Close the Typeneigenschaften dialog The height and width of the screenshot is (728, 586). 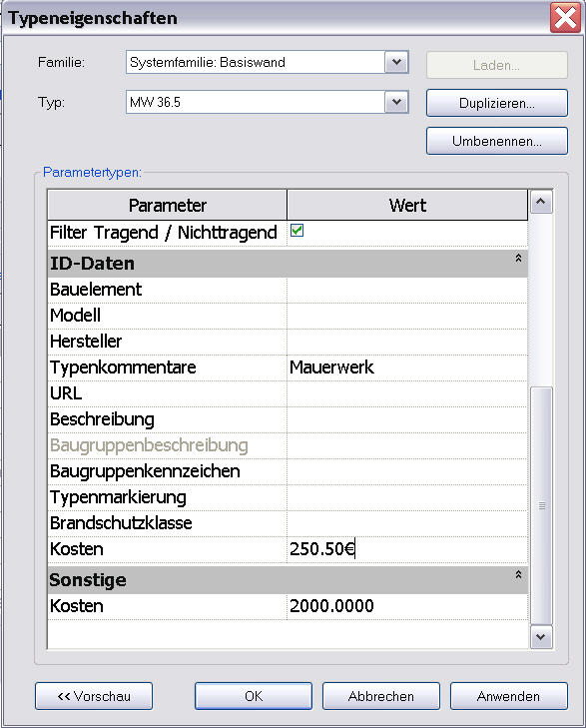click(x=565, y=18)
